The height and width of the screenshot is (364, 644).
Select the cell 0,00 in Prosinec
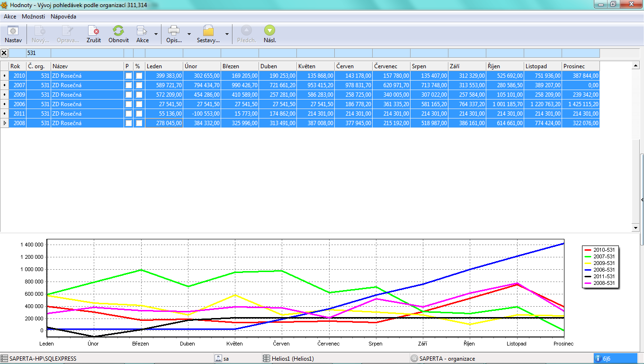[x=581, y=85]
